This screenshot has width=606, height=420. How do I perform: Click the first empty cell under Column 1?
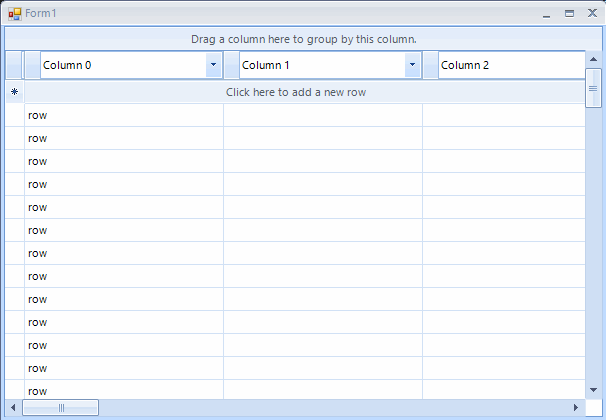pyautogui.click(x=322, y=115)
